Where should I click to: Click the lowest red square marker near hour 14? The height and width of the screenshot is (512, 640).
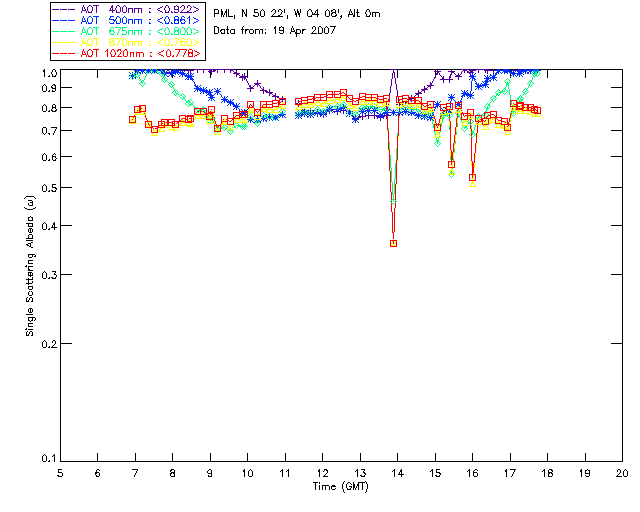click(x=393, y=243)
